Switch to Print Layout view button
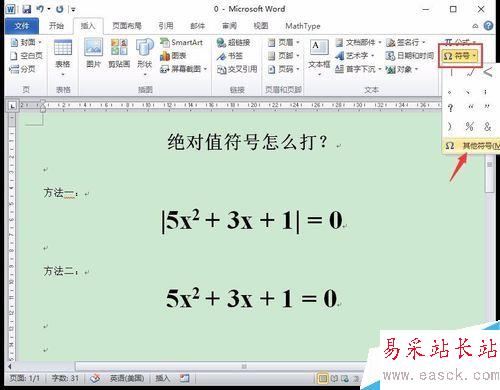Screen dimensions: 500x390 pyautogui.click(x=323, y=378)
